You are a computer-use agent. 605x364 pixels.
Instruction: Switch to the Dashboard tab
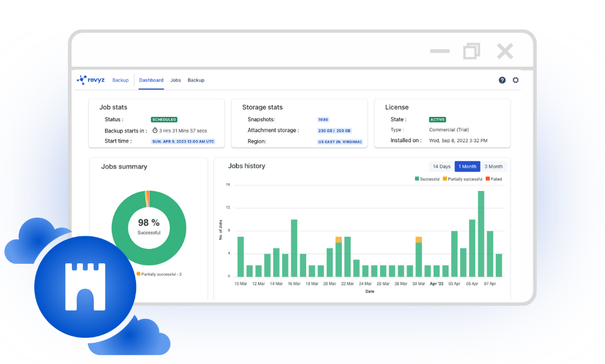click(x=151, y=80)
